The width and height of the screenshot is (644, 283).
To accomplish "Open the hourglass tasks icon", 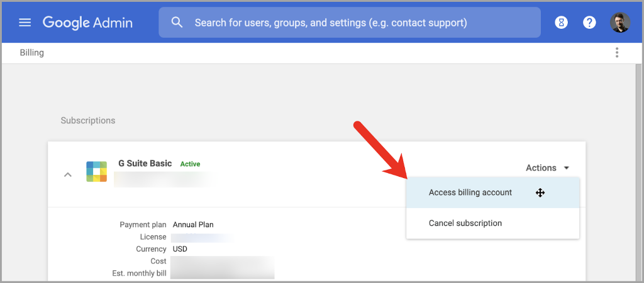I will point(561,23).
